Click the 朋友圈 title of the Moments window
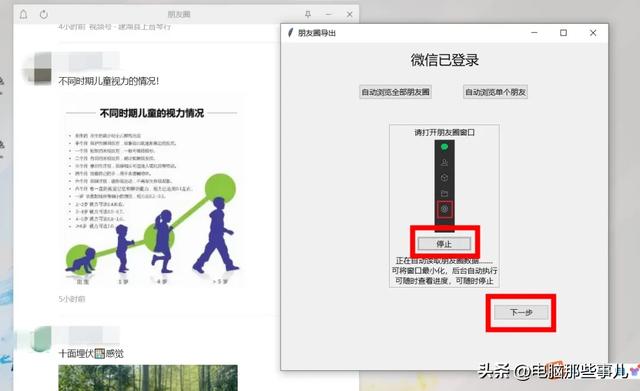The width and height of the screenshot is (640, 391). pos(179,14)
